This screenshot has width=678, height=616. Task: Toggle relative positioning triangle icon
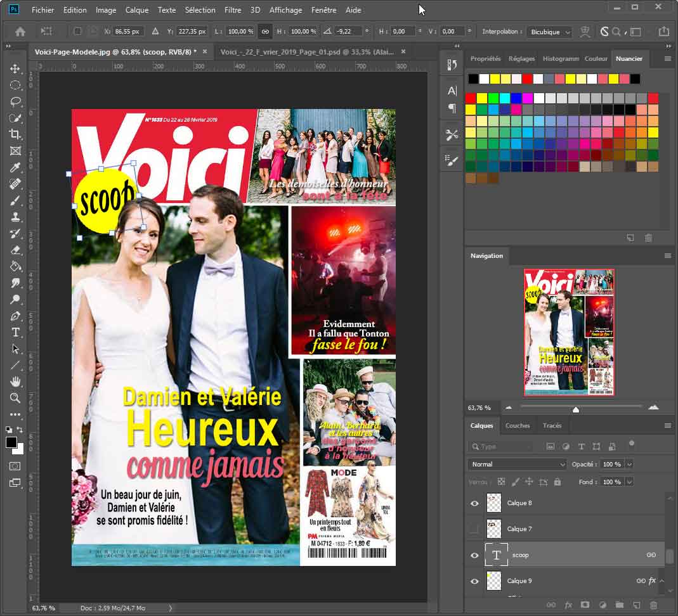[x=155, y=32]
